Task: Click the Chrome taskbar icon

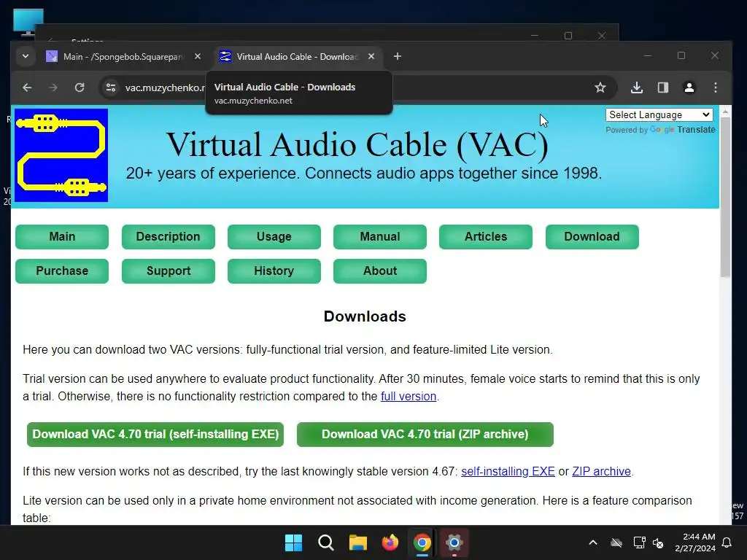Action: (x=422, y=542)
